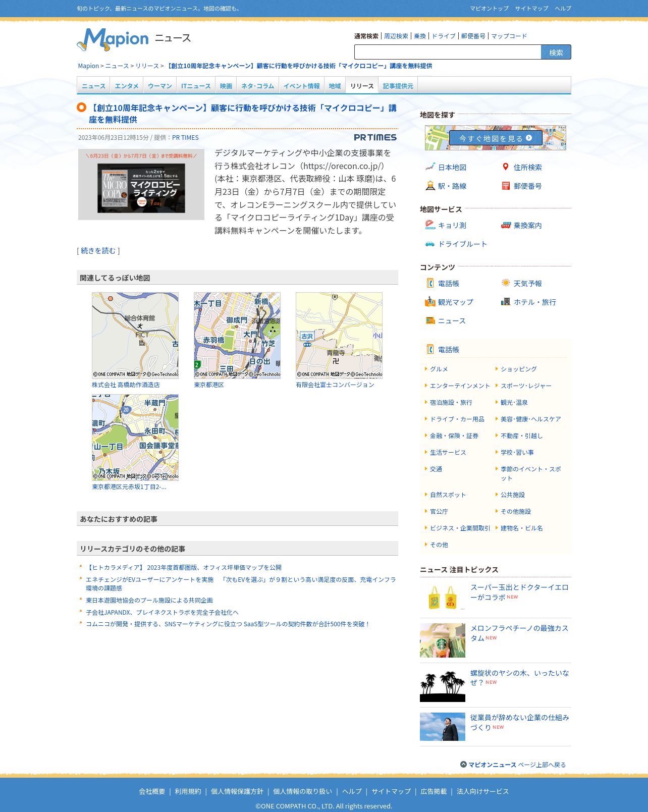Click the 金融・保険・証券 category link
This screenshot has height=812, width=648.
pyautogui.click(x=454, y=436)
